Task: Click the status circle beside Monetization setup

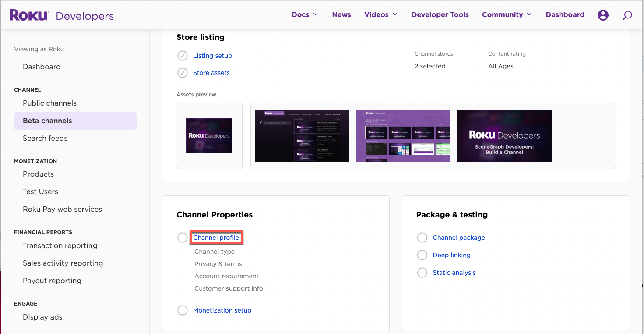Action: [x=183, y=310]
